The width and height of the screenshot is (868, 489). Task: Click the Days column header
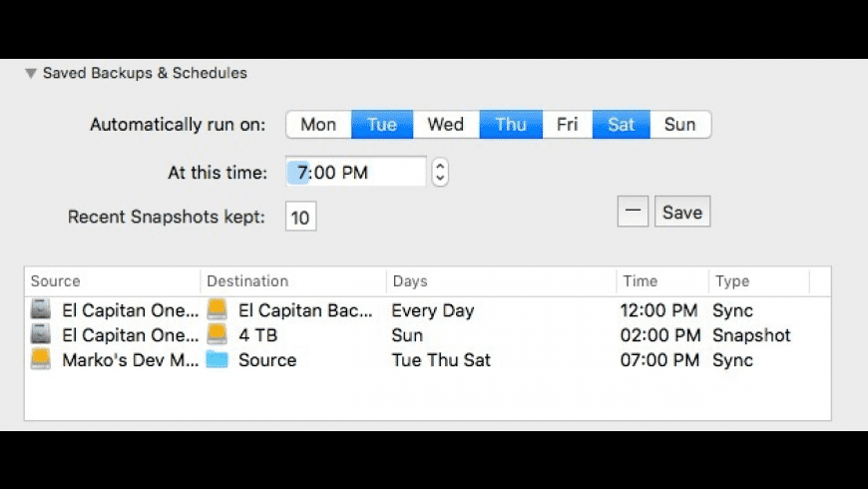[499, 281]
